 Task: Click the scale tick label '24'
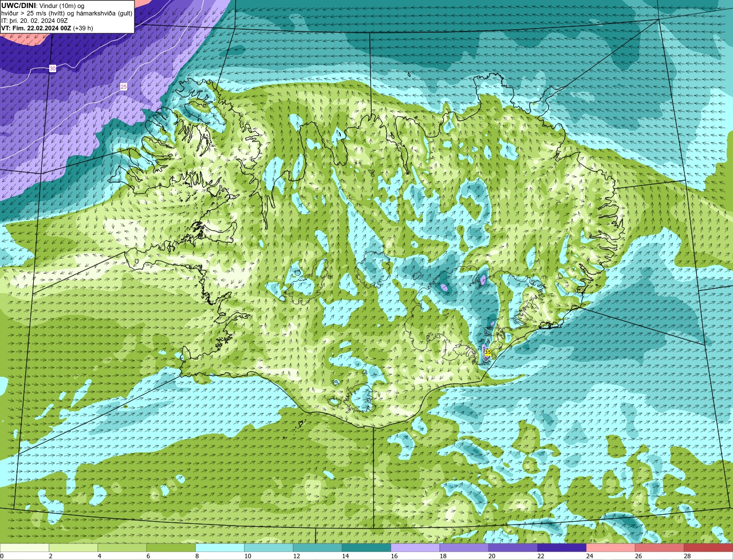(x=589, y=556)
